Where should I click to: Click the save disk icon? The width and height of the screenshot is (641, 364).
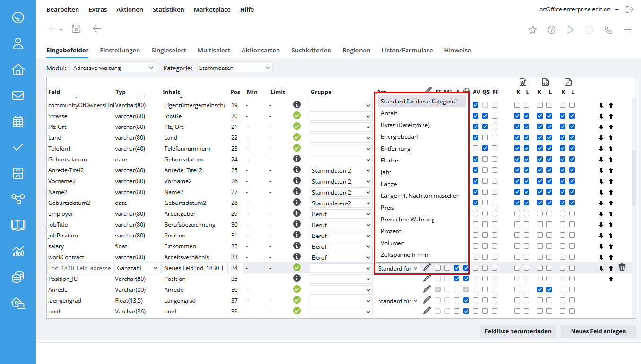76,29
